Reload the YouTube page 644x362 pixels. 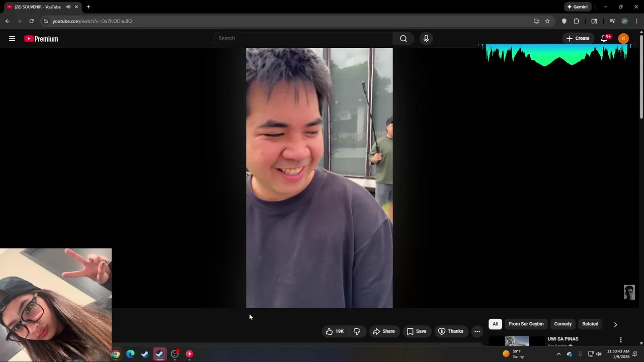click(31, 21)
